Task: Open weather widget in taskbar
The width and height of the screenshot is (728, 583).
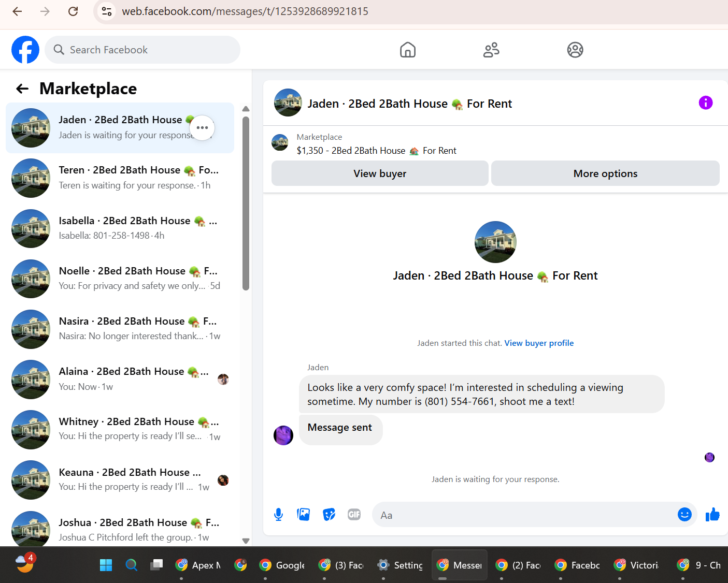Action: [x=25, y=563]
